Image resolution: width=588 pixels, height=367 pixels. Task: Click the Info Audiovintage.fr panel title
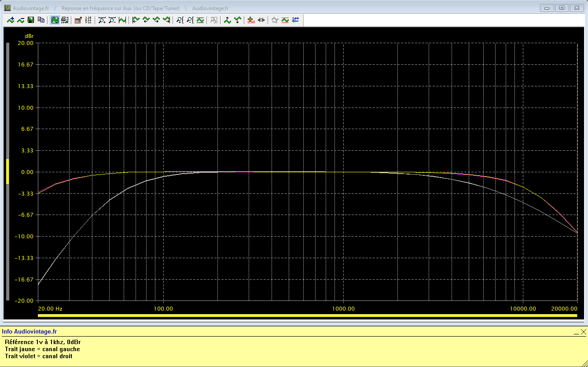tap(29, 332)
